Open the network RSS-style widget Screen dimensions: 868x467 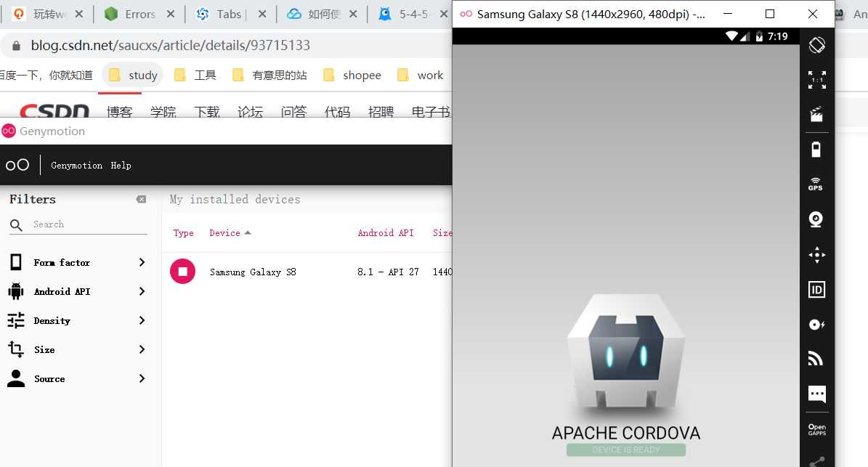coord(816,359)
